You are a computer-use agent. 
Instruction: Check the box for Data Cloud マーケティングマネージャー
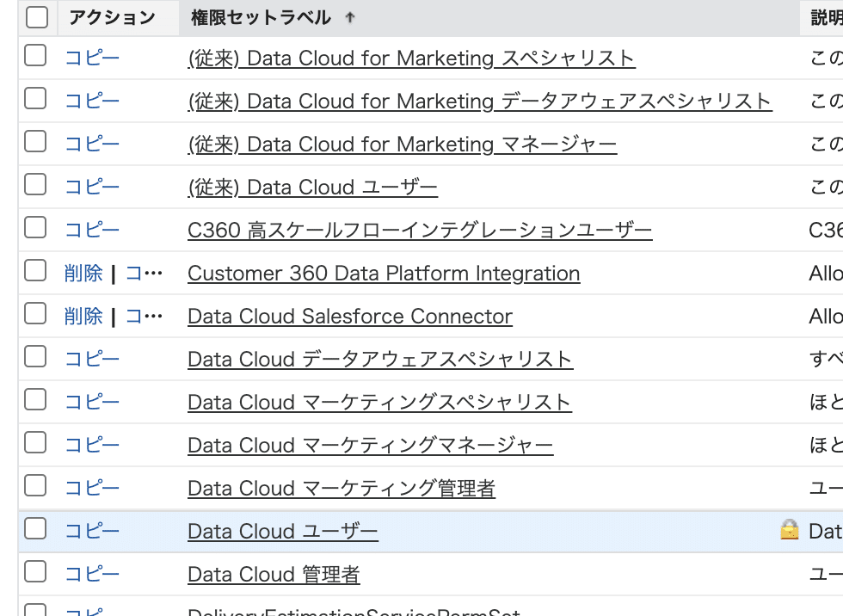point(35,442)
